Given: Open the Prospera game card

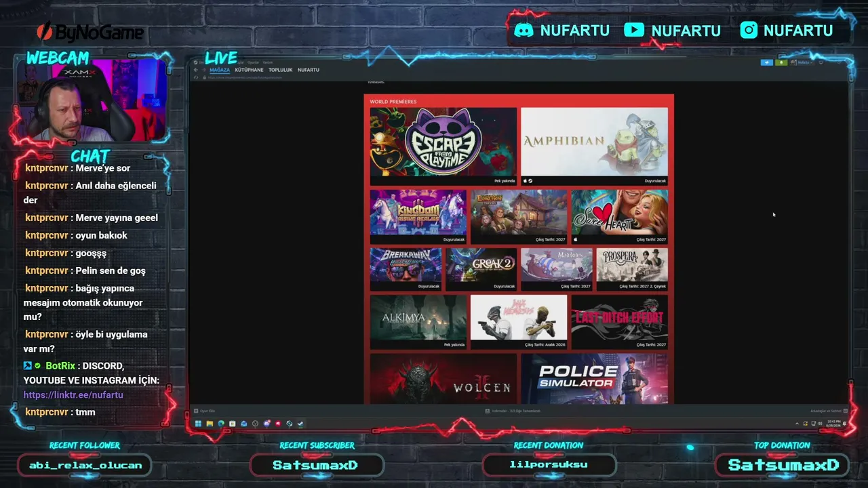Looking at the screenshot, I should (x=632, y=269).
